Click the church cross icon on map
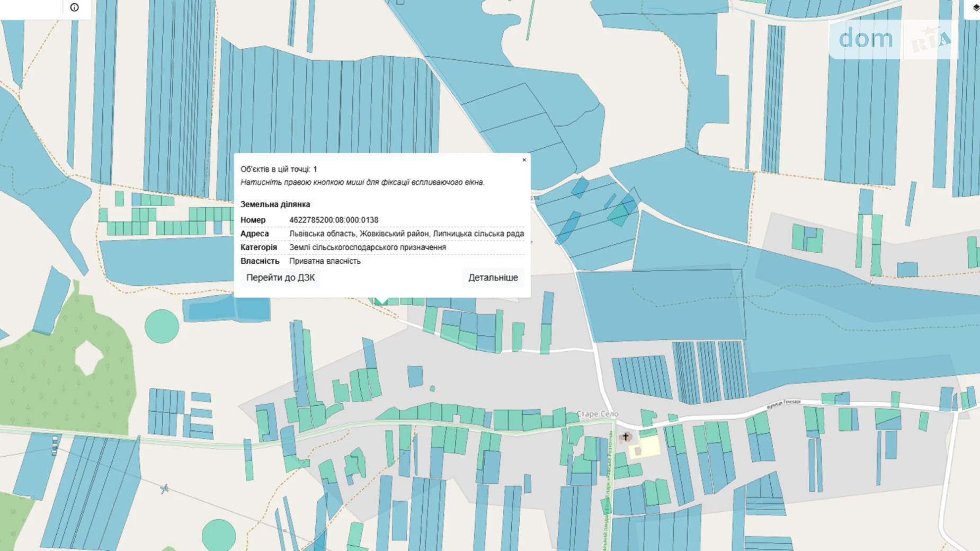The width and height of the screenshot is (980, 551). (626, 437)
